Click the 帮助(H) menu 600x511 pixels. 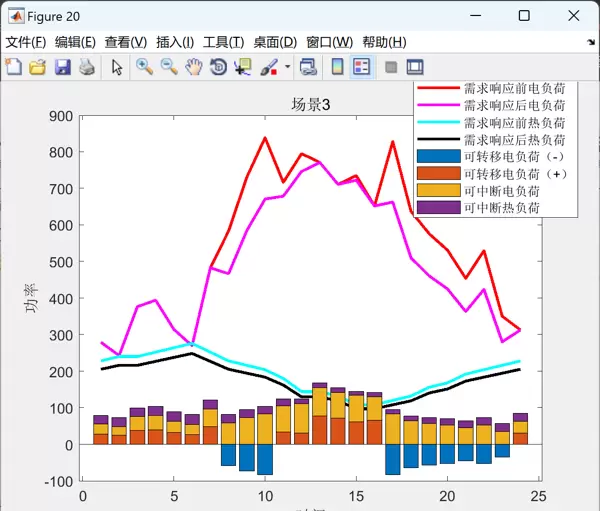click(384, 42)
